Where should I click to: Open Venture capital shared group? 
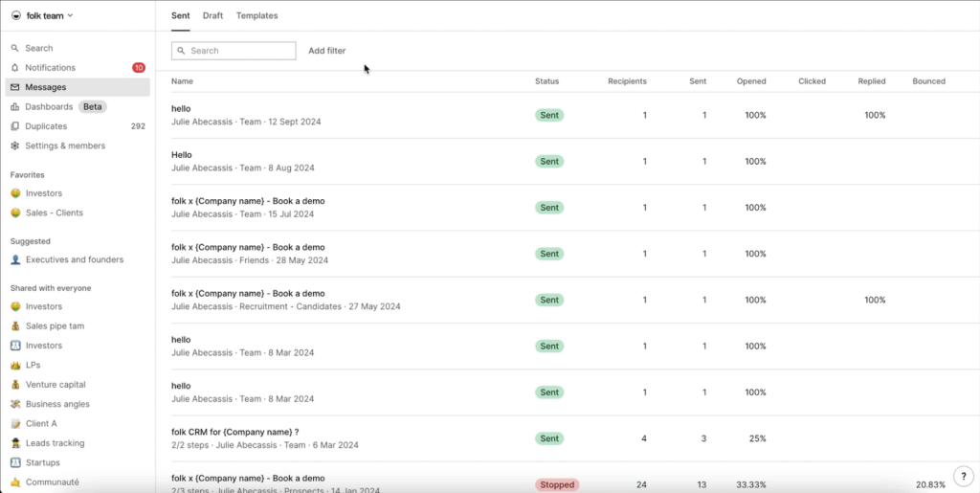point(56,385)
